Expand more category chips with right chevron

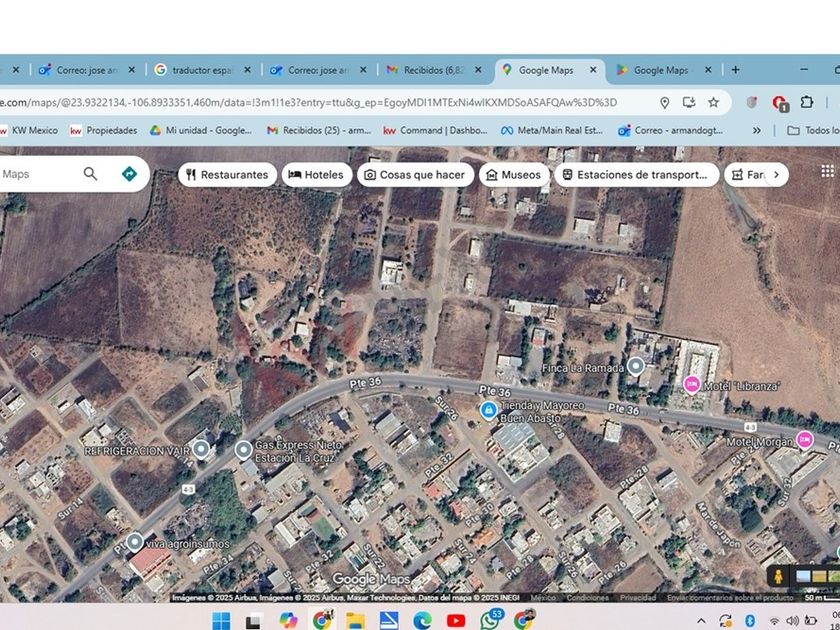tap(775, 174)
